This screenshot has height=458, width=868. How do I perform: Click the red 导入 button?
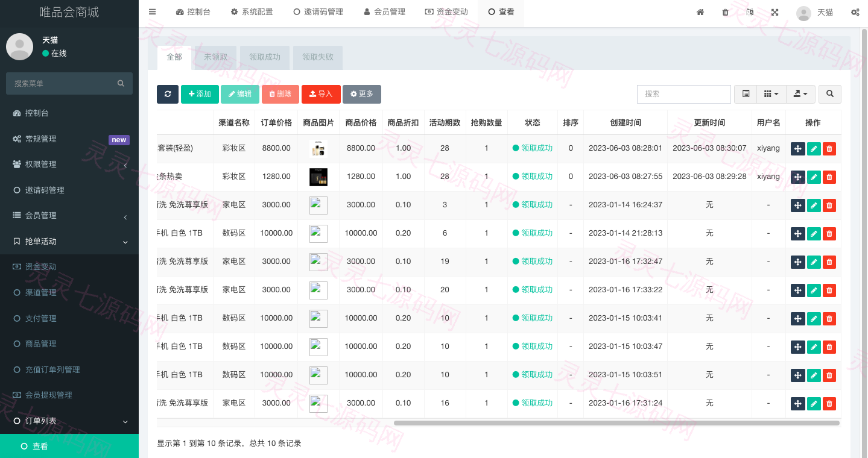click(321, 94)
